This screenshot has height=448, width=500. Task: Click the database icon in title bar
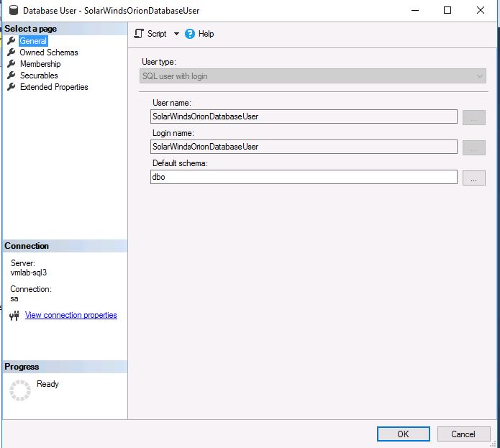14,10
